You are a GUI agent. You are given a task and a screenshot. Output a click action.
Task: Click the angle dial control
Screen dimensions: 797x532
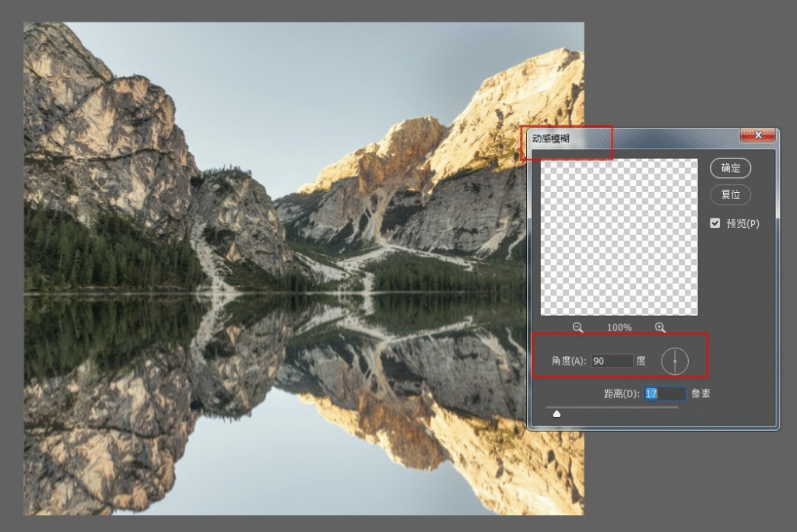tap(675, 361)
